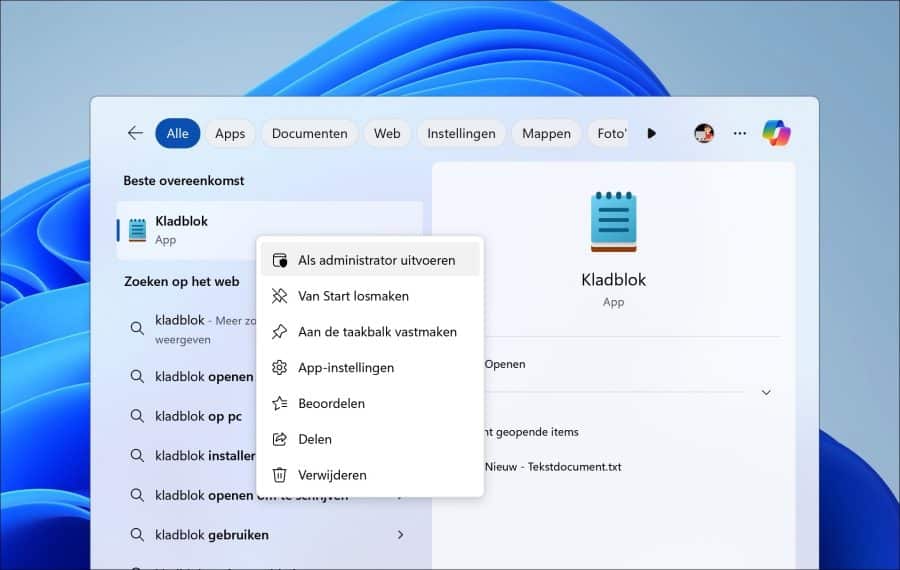Open the Copilot icon in search header

(776, 133)
